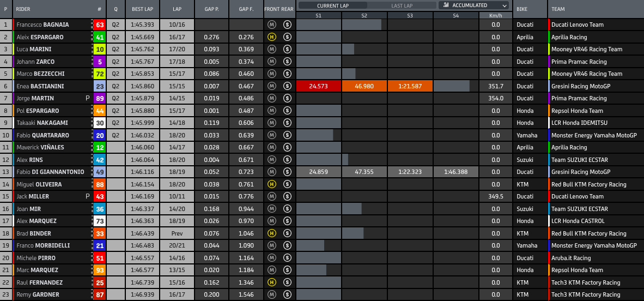The height and width of the screenshot is (301, 644).
Task: Click the LCR Honda IDEMITSU team name
Action: click(x=581, y=123)
